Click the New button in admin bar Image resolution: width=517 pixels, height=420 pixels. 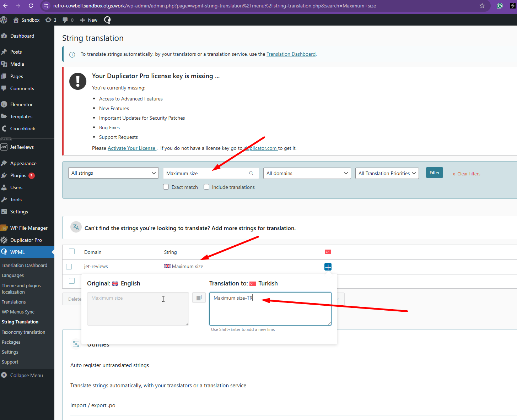tap(88, 20)
